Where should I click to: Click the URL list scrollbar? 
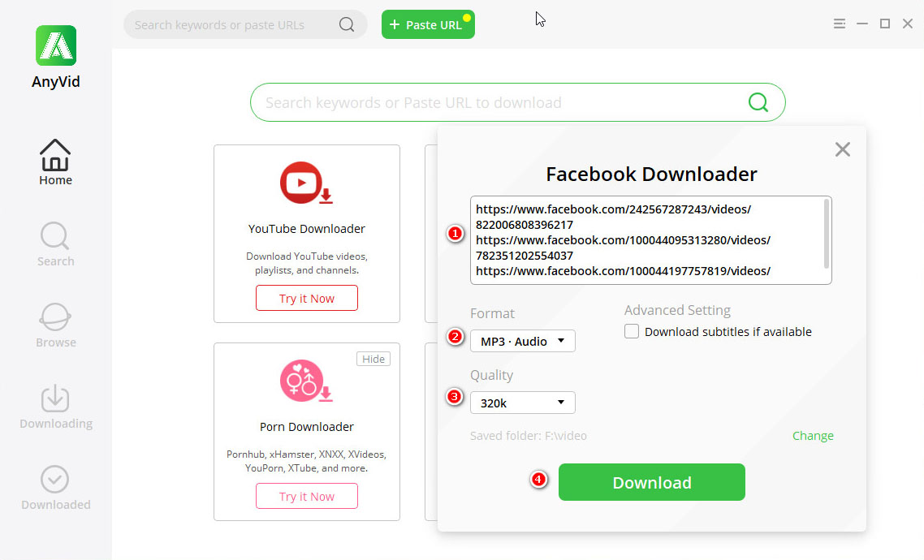pyautogui.click(x=827, y=234)
